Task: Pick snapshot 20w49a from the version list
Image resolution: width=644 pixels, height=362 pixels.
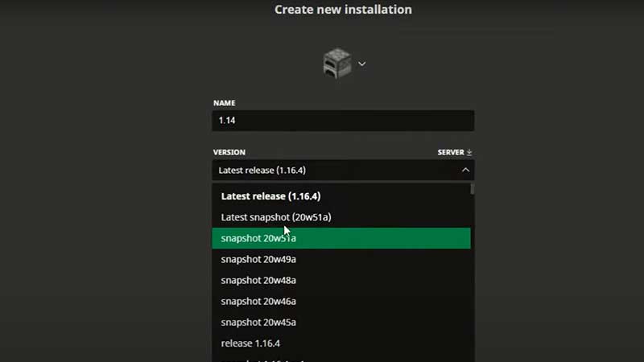Action: (x=258, y=259)
